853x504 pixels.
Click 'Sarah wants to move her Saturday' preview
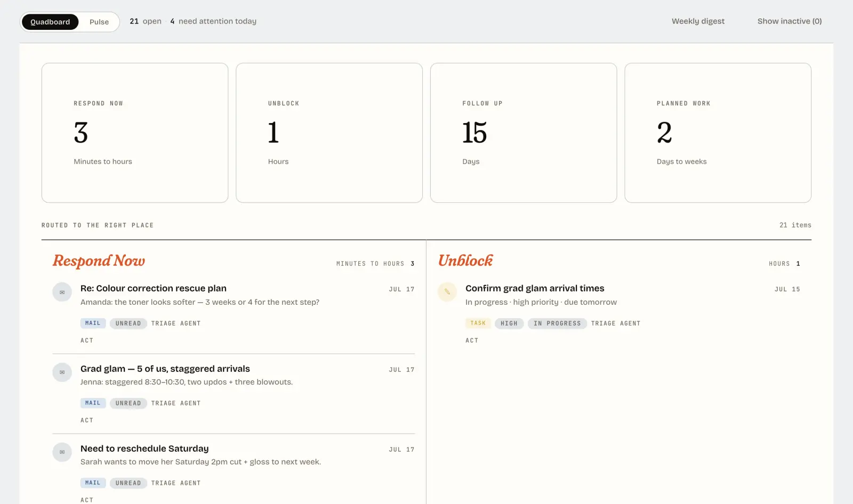(x=200, y=462)
